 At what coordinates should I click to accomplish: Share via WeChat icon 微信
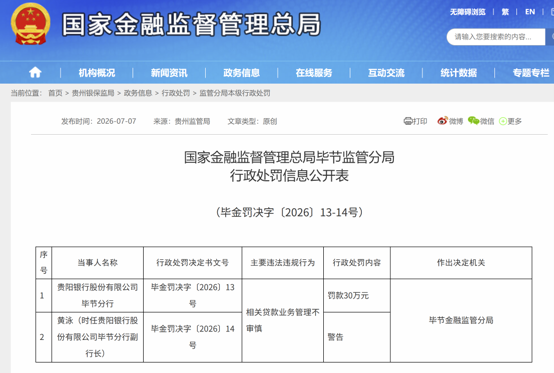pos(473,121)
